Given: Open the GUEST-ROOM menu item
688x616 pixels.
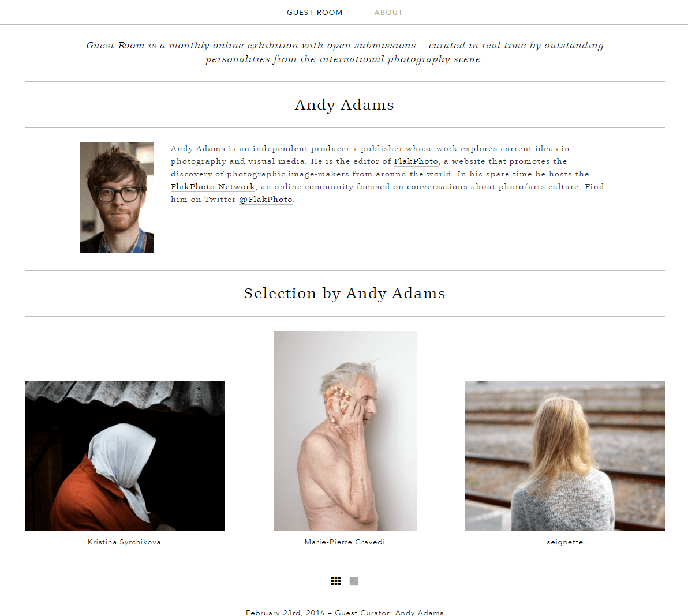Looking at the screenshot, I should point(315,12).
